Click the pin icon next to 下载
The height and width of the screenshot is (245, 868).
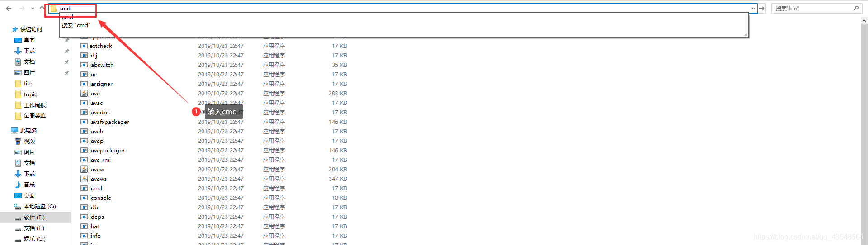tap(67, 51)
